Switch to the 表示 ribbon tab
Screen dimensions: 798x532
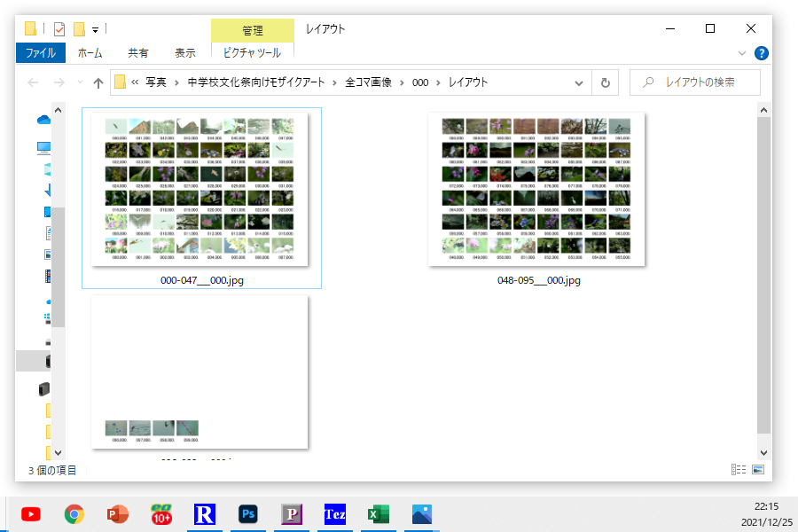coord(185,53)
